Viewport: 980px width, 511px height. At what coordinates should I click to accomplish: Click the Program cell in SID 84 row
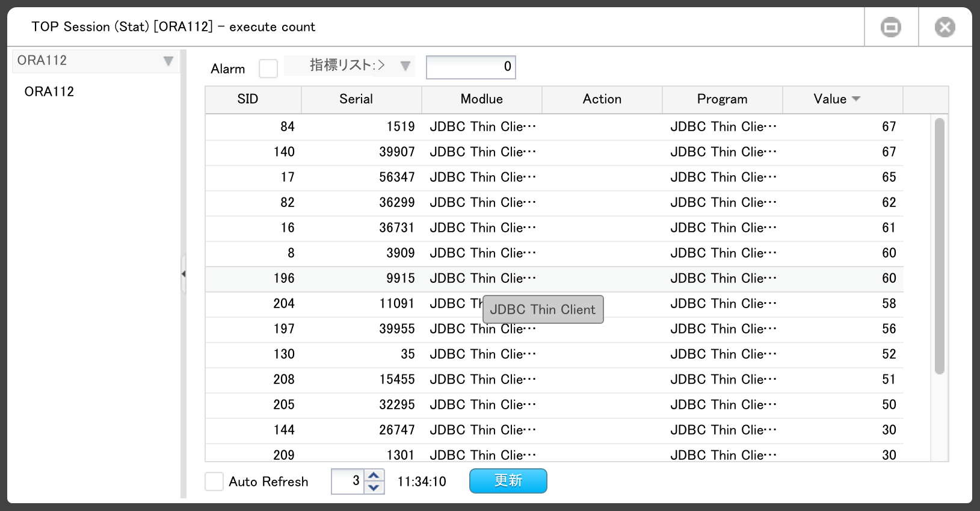723,127
